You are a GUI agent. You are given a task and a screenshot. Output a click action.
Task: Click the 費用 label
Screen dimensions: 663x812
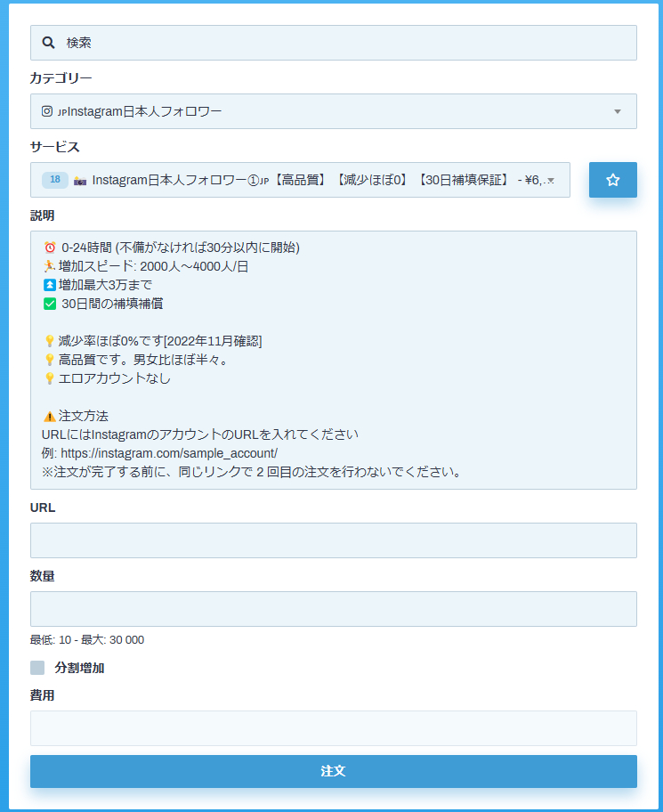click(43, 695)
